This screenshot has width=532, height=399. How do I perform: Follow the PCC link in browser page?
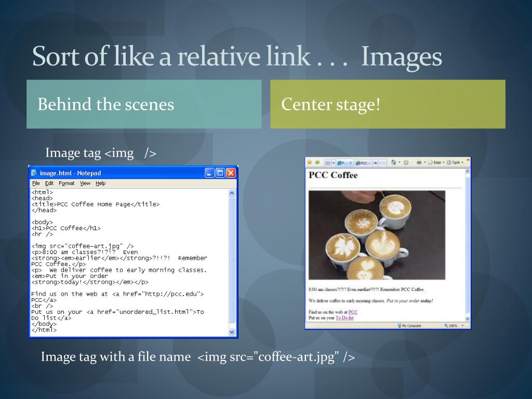click(353, 312)
